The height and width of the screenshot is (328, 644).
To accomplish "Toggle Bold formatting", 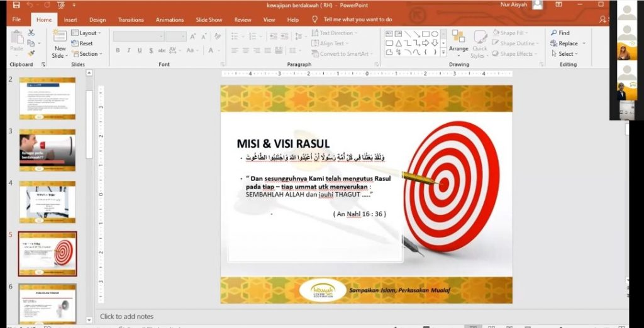I will (118, 50).
